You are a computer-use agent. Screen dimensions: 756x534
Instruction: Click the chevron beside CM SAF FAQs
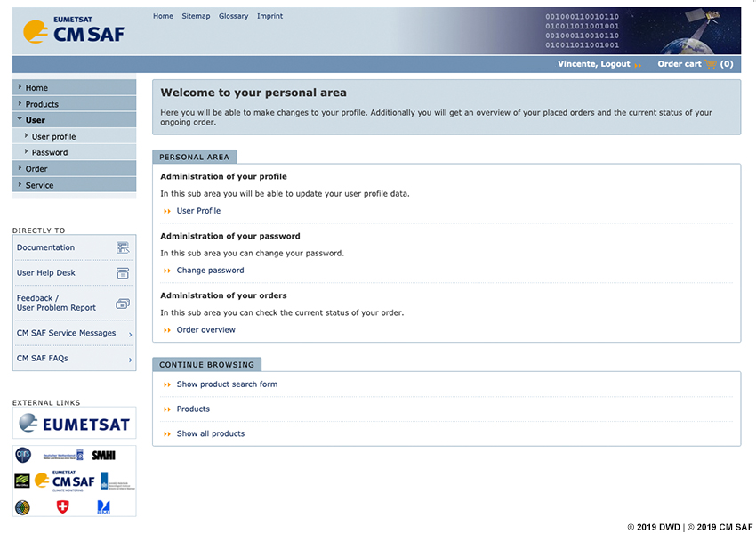130,360
